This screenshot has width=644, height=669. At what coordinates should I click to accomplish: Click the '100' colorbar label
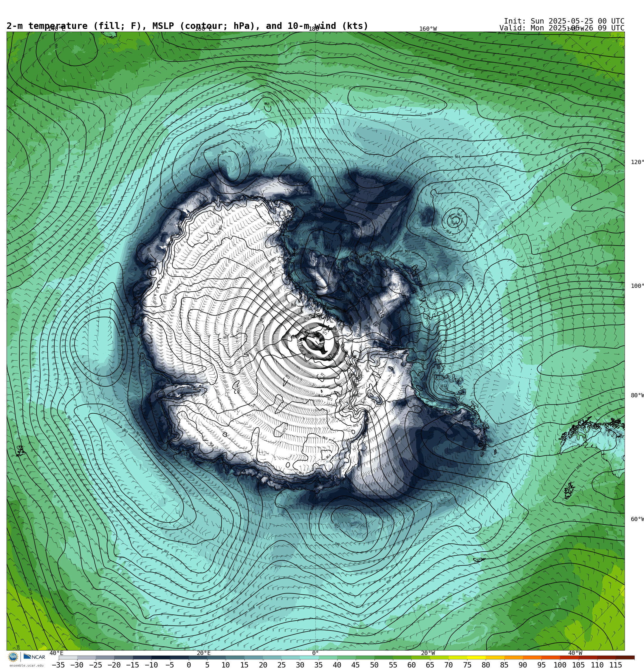[x=560, y=665]
